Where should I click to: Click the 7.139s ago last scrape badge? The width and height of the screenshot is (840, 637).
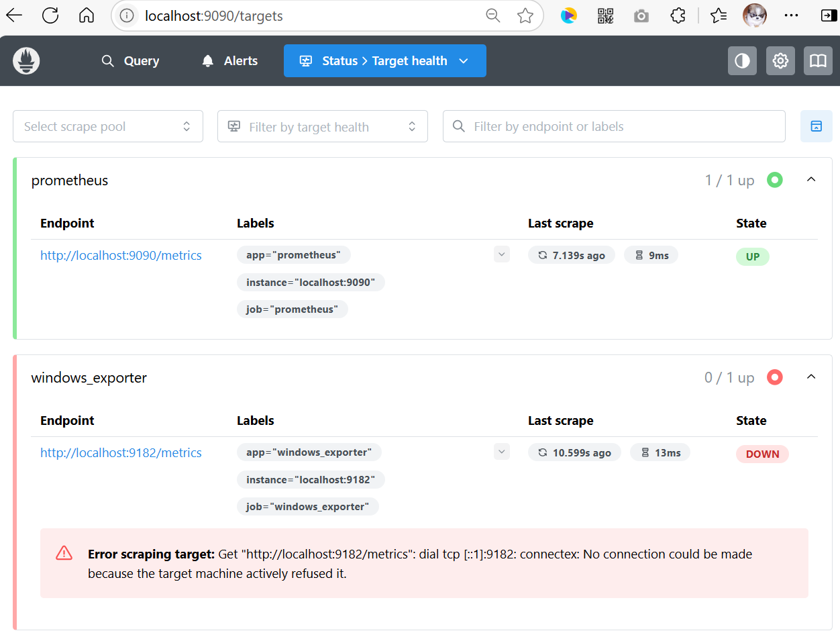point(572,255)
